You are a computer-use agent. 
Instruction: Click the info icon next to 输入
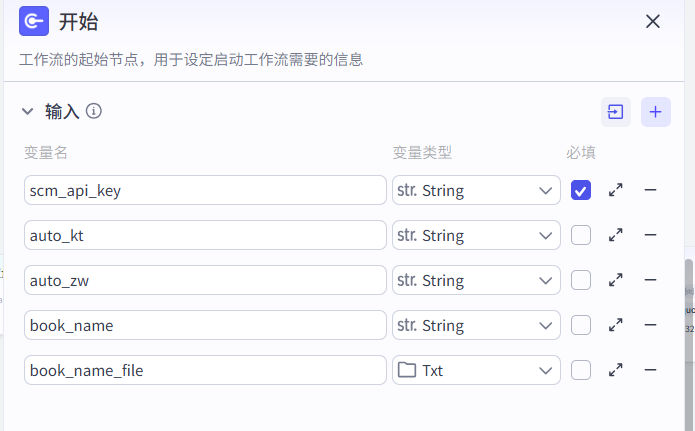94,111
